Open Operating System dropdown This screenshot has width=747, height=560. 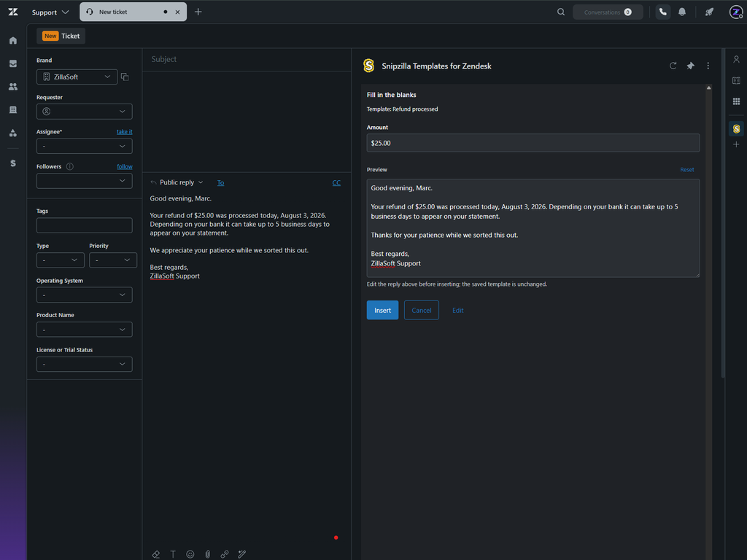(85, 295)
